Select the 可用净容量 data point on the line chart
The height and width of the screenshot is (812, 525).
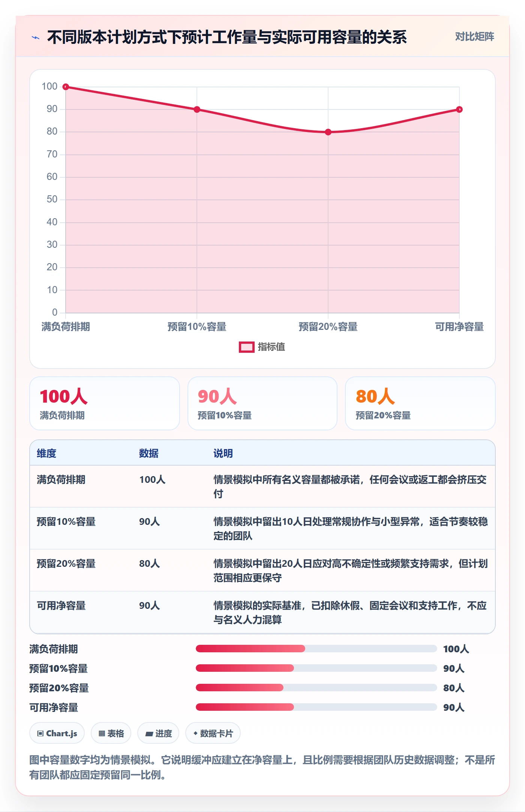coord(459,109)
